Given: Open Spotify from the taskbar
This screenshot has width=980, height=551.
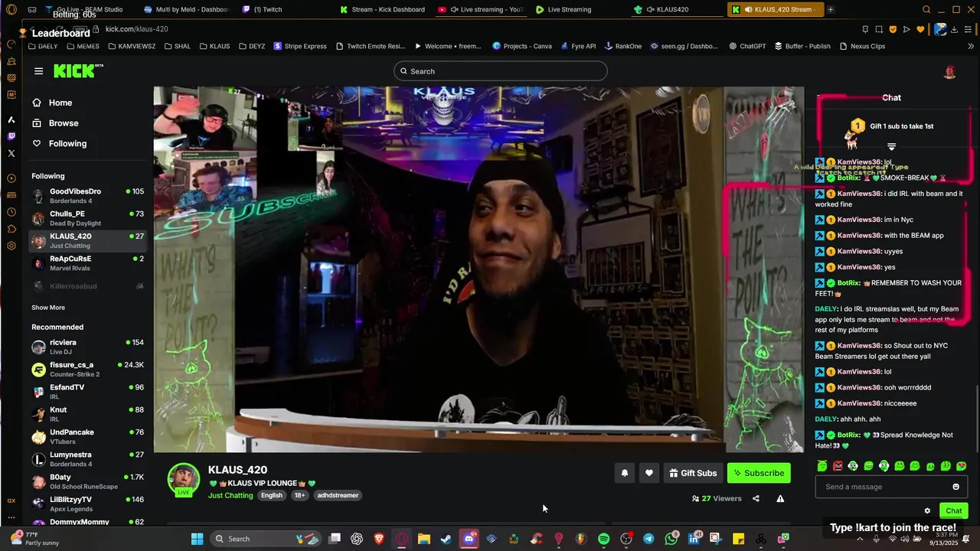Looking at the screenshot, I should pyautogui.click(x=603, y=539).
